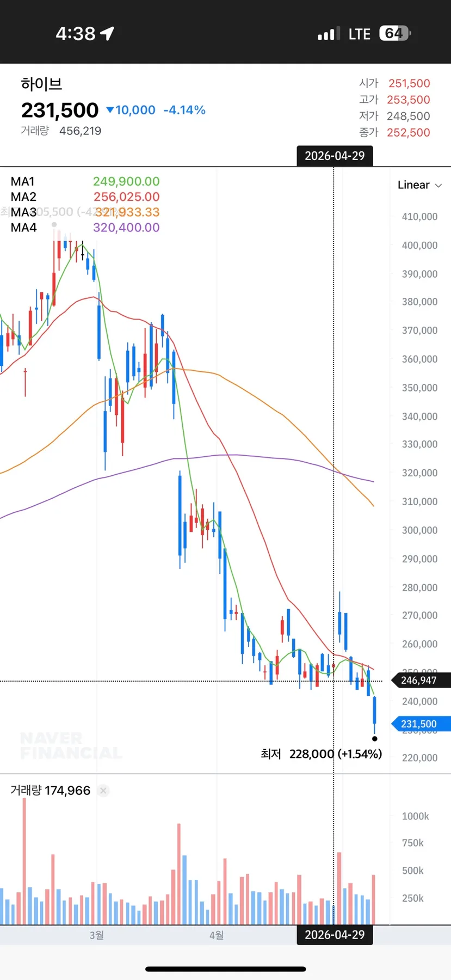The image size is (451, 980).
Task: Tap the 4:38 clock
Action: tap(76, 34)
